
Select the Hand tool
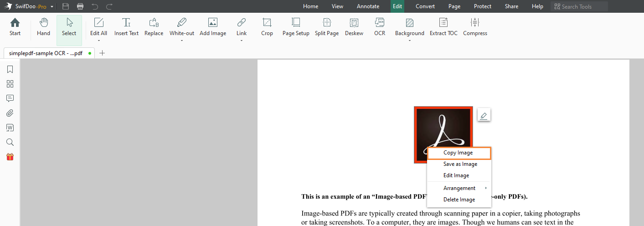[43, 27]
